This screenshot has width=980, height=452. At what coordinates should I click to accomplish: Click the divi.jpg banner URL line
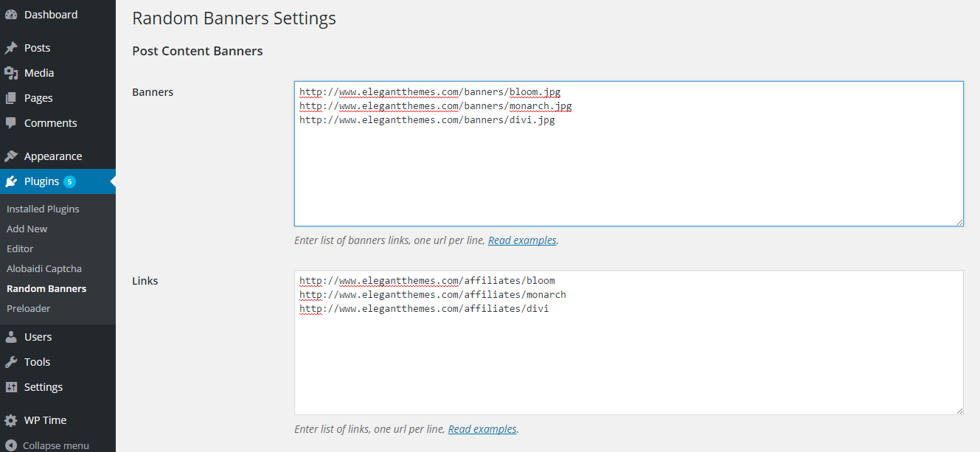[427, 120]
